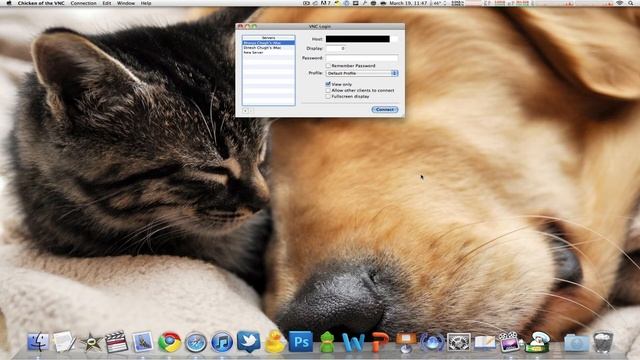Click the Gmail notifier icon in menu bar

[x=325, y=3]
